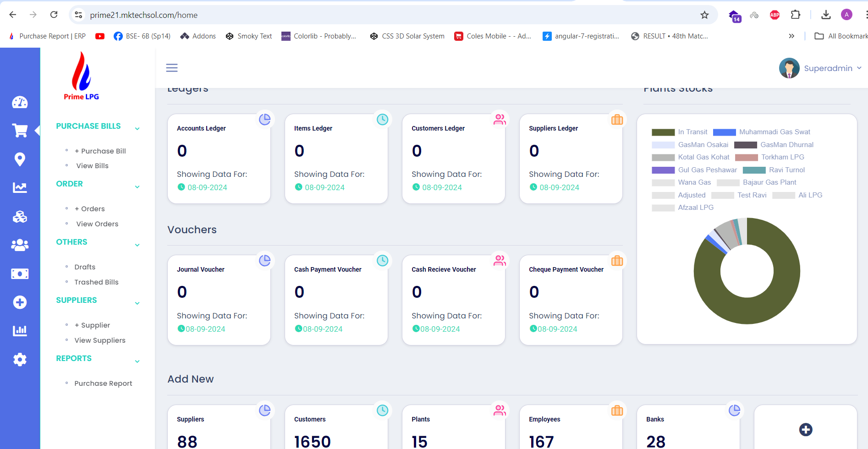Screen dimensions: 868x449
Task: Click the Accounts Ledger card
Action: click(219, 159)
